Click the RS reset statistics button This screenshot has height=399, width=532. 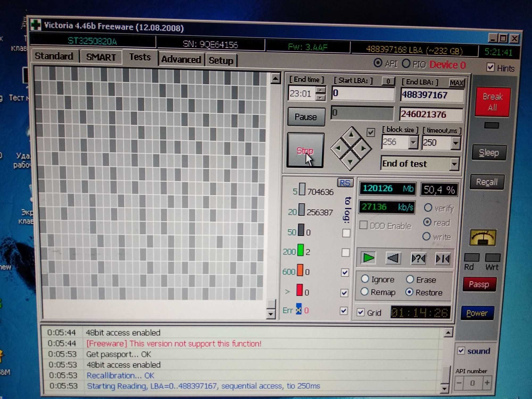pos(345,183)
